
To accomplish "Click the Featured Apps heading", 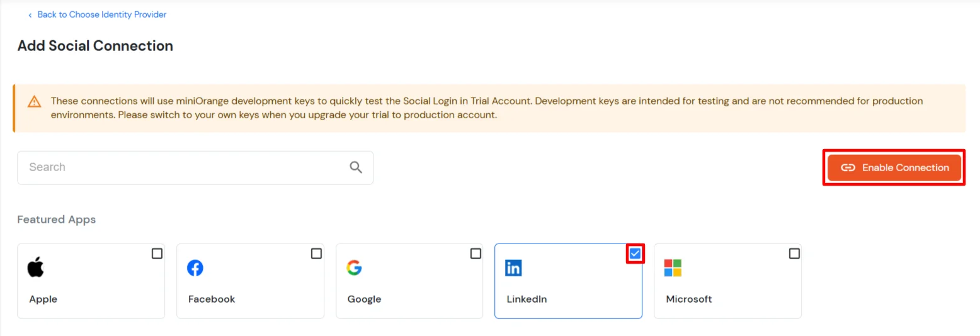I will point(57,220).
